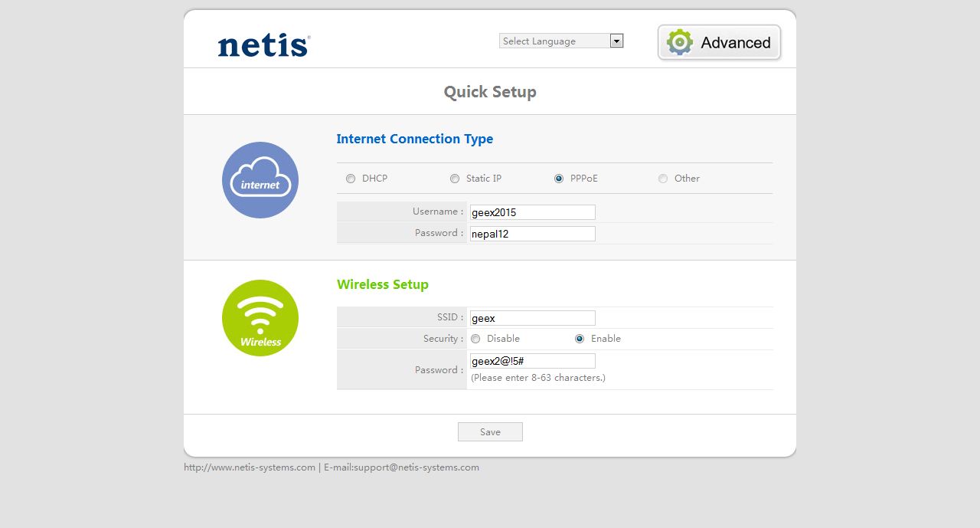This screenshot has width=980, height=528.
Task: Click the support email link
Action: [x=401, y=467]
